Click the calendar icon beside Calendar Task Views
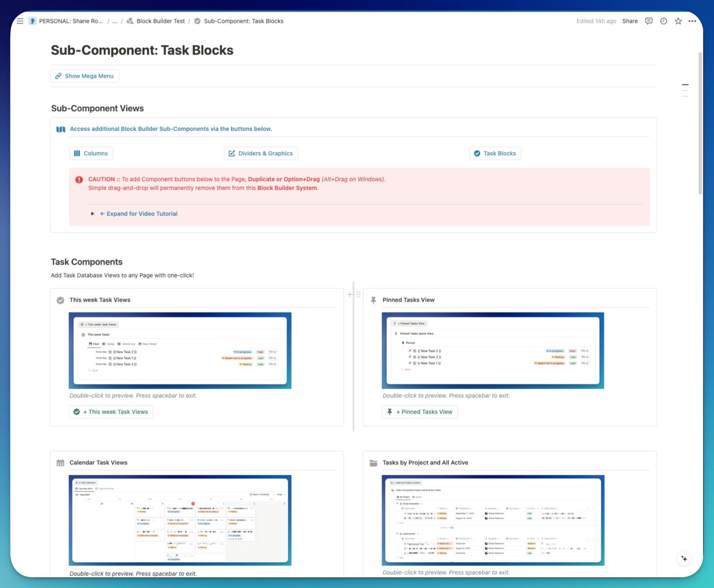The height and width of the screenshot is (588, 714). pyautogui.click(x=61, y=462)
